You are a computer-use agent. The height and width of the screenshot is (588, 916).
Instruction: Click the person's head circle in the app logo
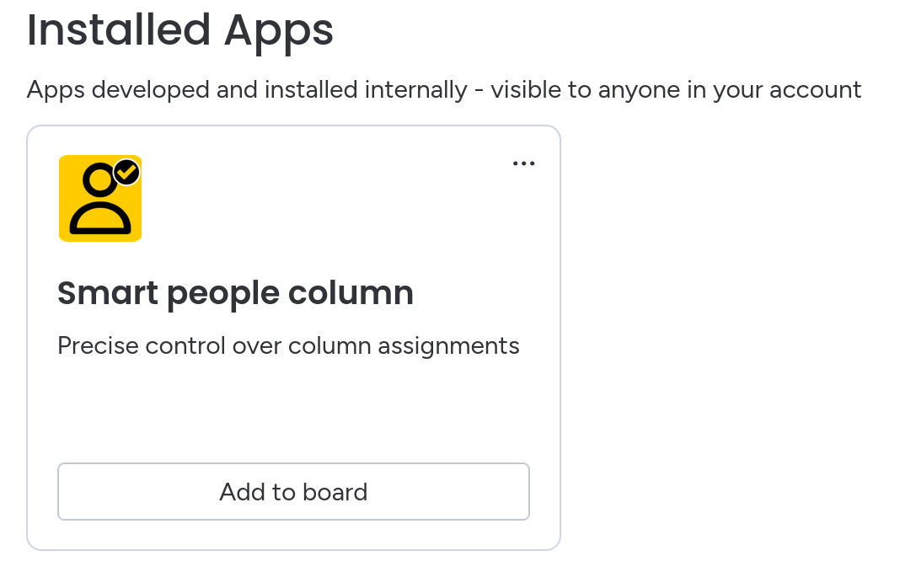(100, 179)
